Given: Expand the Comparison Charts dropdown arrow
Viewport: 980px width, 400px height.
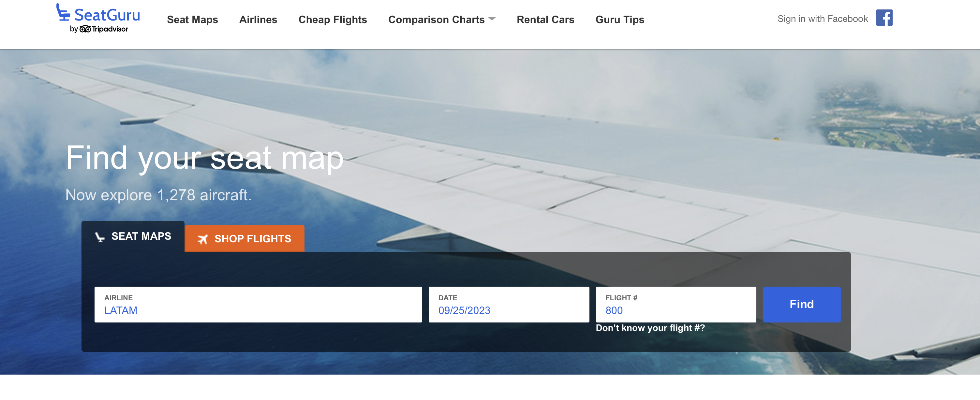Looking at the screenshot, I should tap(492, 19).
